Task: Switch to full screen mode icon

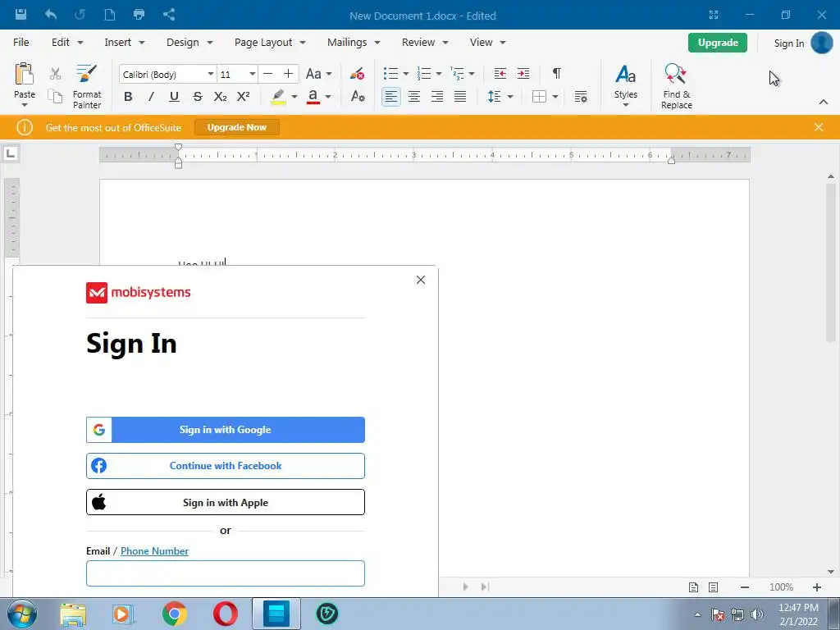Action: click(x=714, y=15)
